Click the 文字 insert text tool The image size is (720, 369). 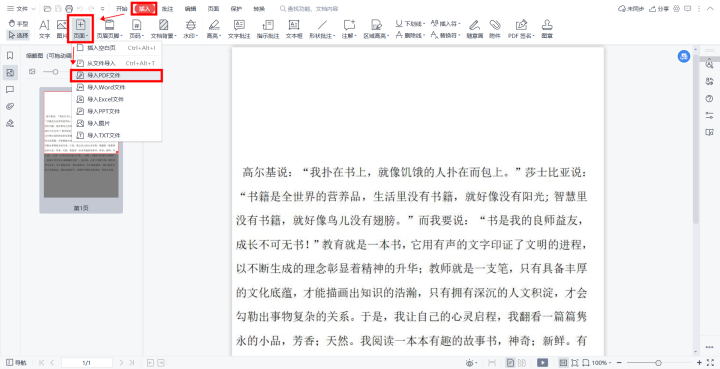pos(45,29)
